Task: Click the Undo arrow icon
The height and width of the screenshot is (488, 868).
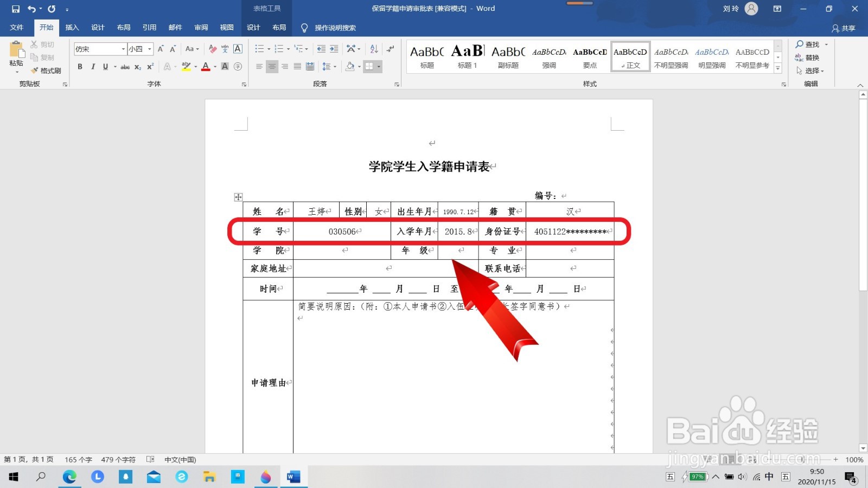Action: pyautogui.click(x=31, y=9)
